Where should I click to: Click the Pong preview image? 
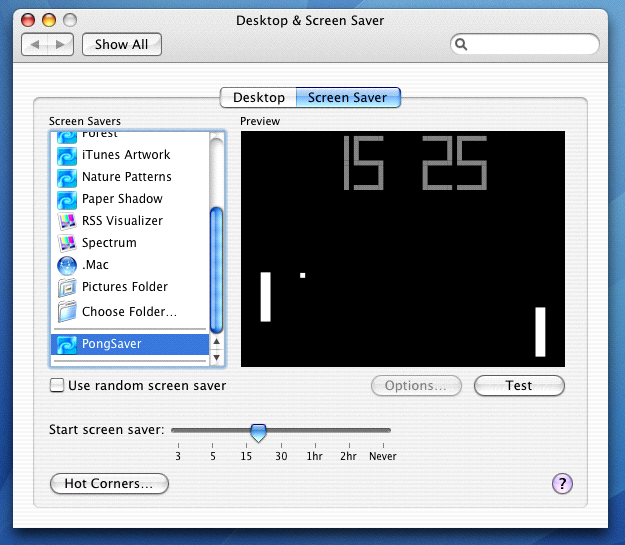point(403,249)
